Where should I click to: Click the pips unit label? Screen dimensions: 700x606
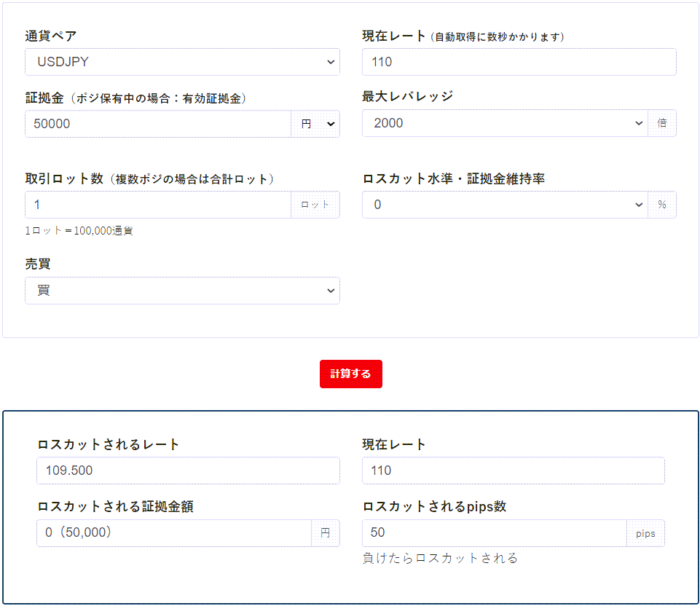pyautogui.click(x=645, y=533)
